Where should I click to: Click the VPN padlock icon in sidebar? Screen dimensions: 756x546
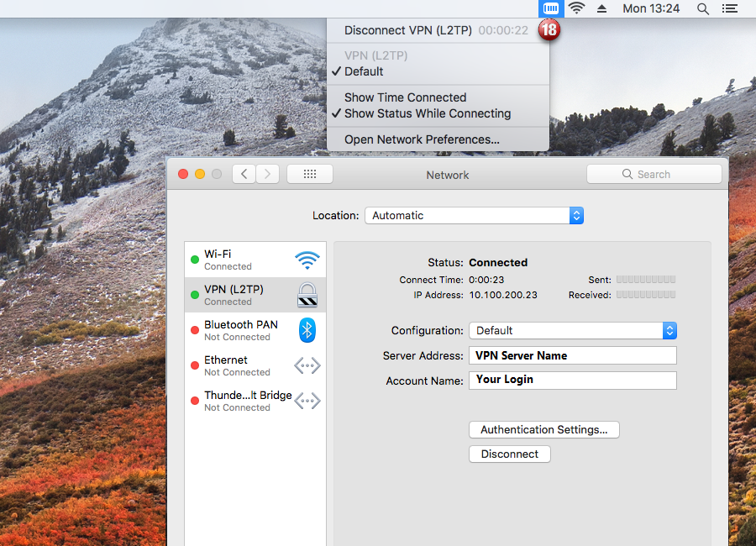(307, 295)
